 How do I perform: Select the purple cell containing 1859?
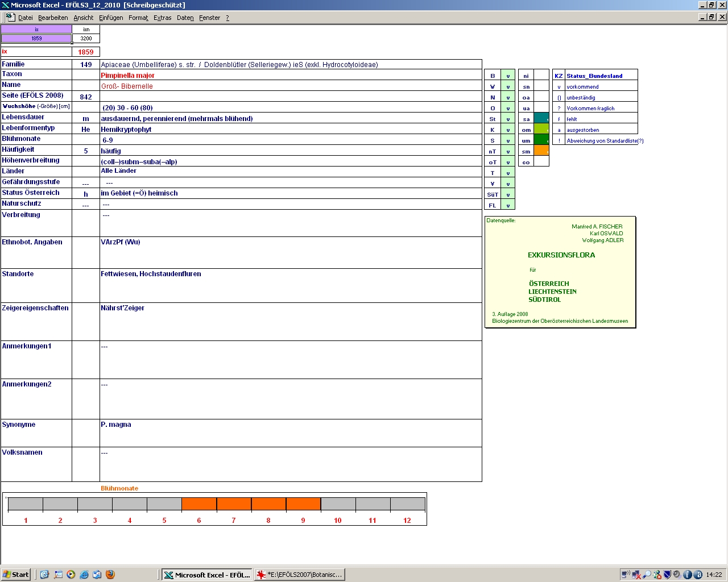(36, 39)
